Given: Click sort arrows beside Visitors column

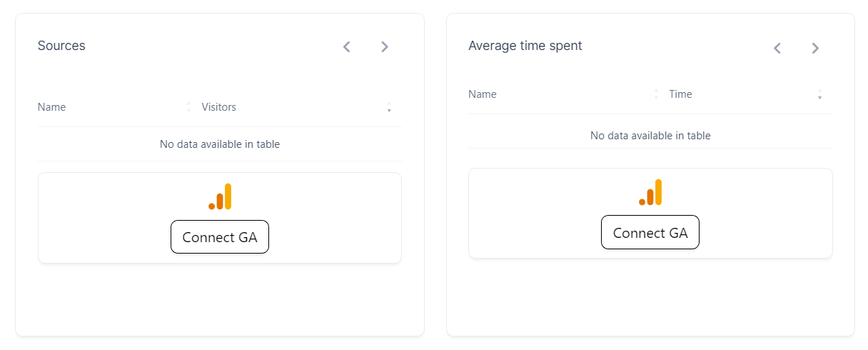Looking at the screenshot, I should [389, 107].
